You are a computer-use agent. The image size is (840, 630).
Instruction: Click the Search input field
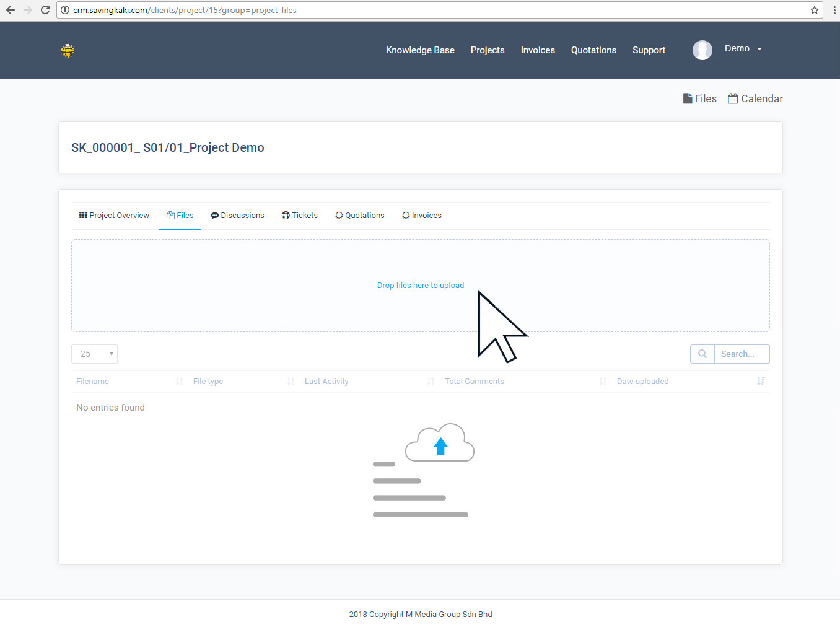pyautogui.click(x=741, y=354)
